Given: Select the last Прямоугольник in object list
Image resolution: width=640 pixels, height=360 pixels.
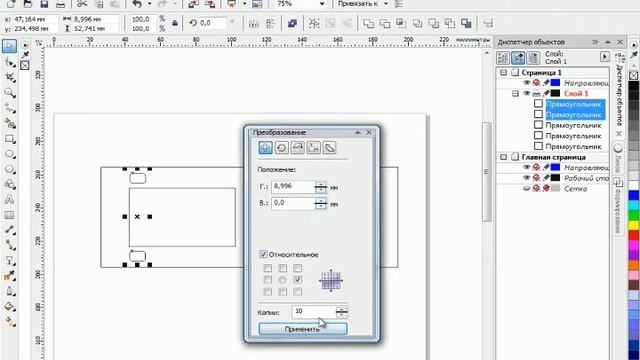Looking at the screenshot, I should point(573,147).
